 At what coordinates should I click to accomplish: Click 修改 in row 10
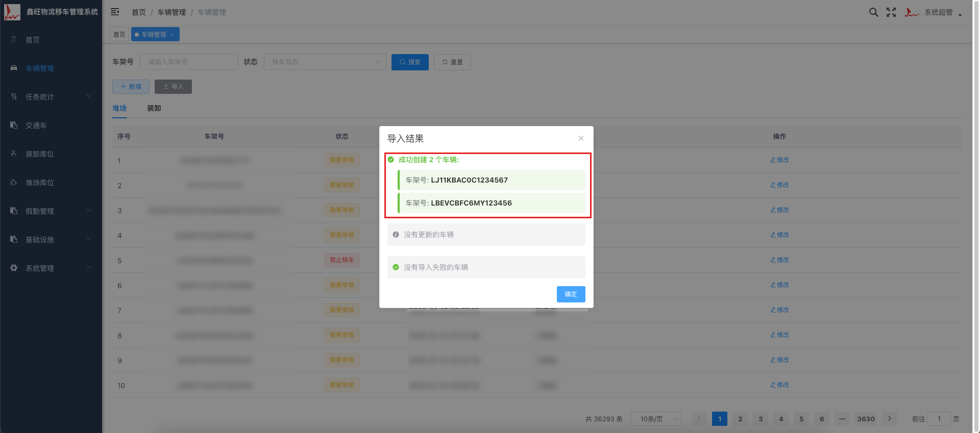[779, 385]
